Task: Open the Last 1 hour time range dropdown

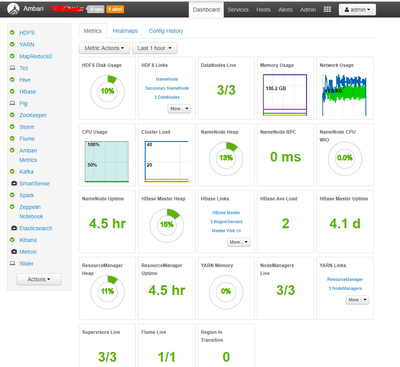Action: coord(155,48)
